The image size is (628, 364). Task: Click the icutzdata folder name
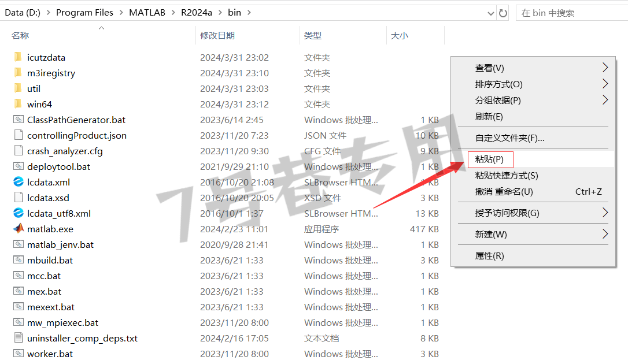coord(46,58)
